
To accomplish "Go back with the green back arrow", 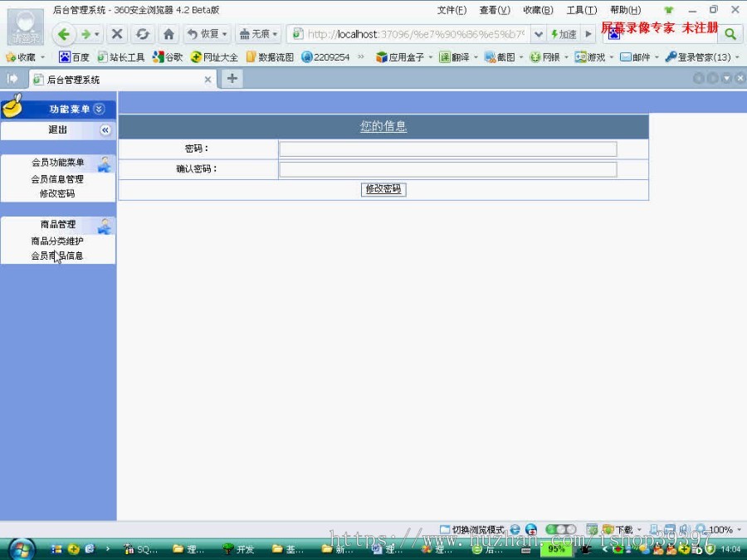I will click(64, 34).
